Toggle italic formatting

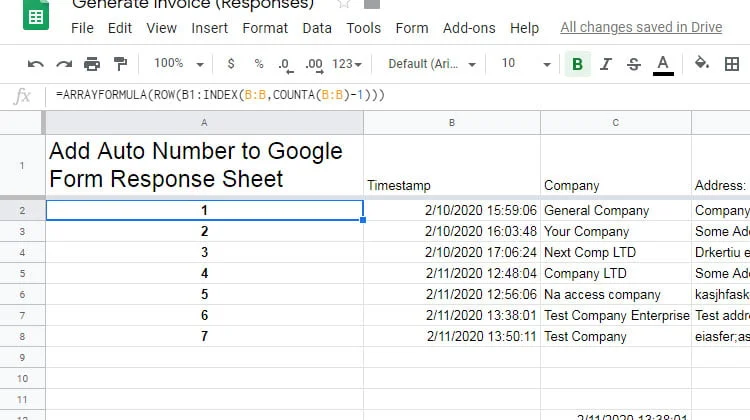coord(606,64)
